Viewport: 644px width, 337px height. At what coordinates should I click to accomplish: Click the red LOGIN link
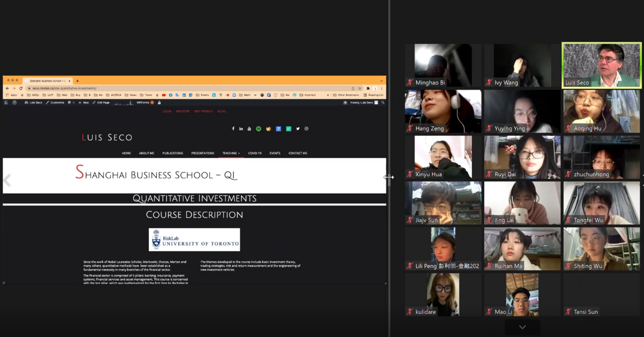(167, 111)
